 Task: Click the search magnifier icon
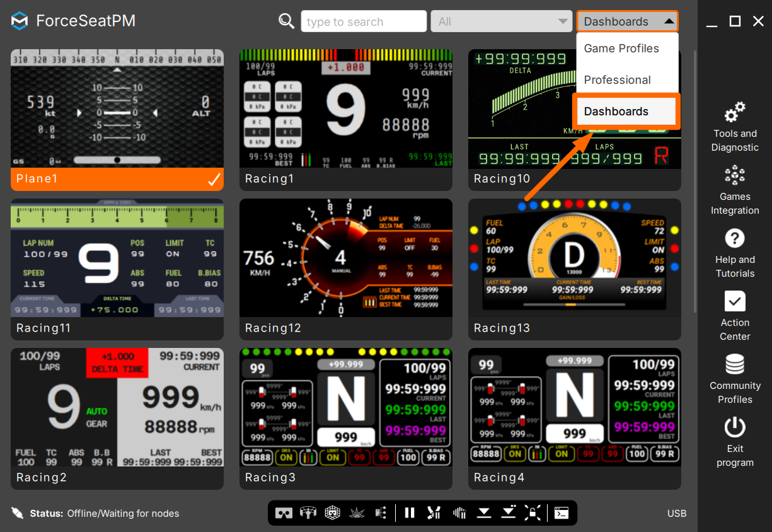point(287,21)
